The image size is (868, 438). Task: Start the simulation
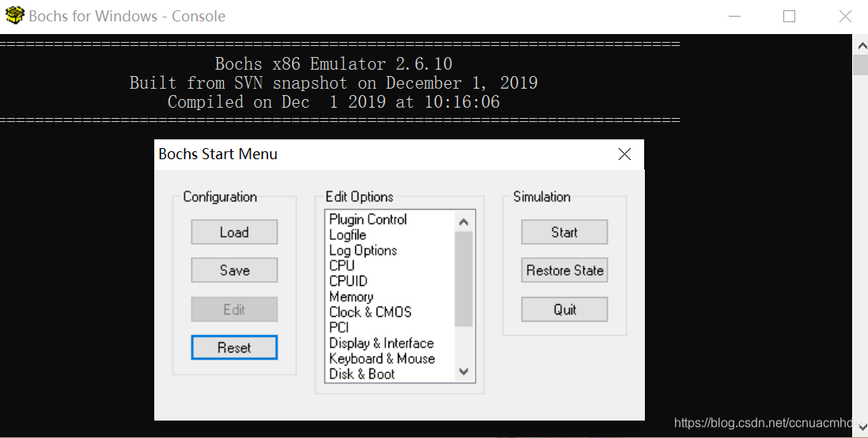(x=564, y=232)
